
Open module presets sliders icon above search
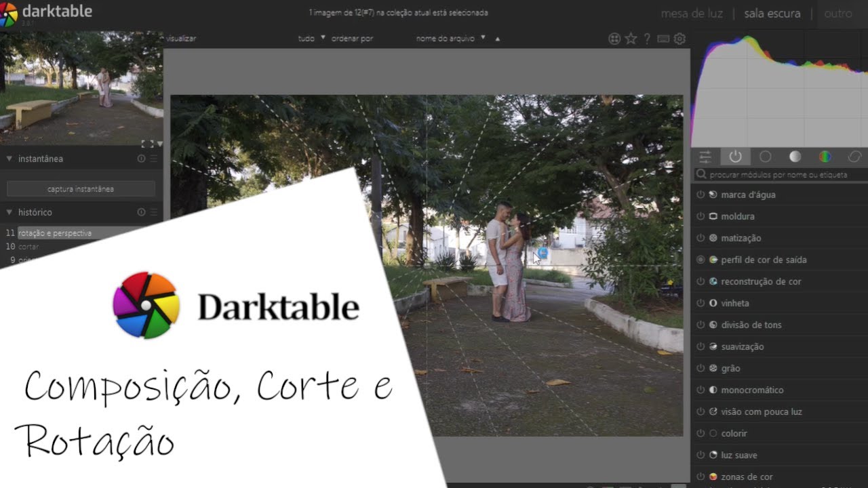pos(705,157)
